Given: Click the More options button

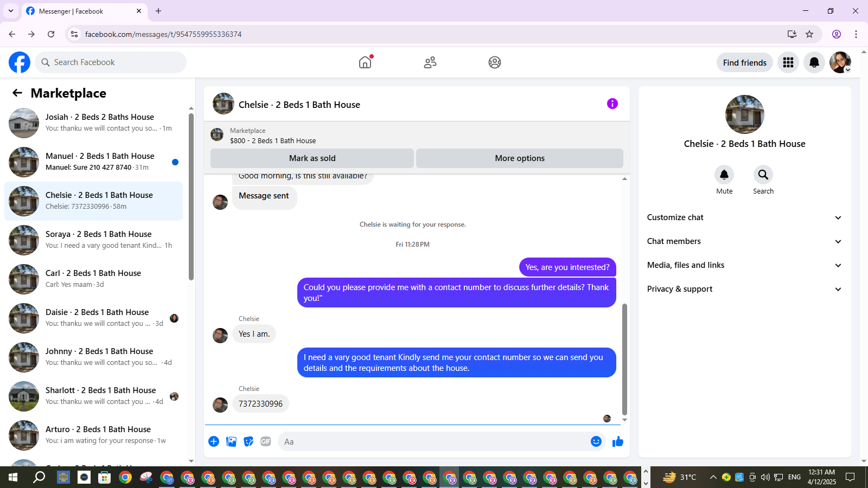Looking at the screenshot, I should pyautogui.click(x=520, y=158).
